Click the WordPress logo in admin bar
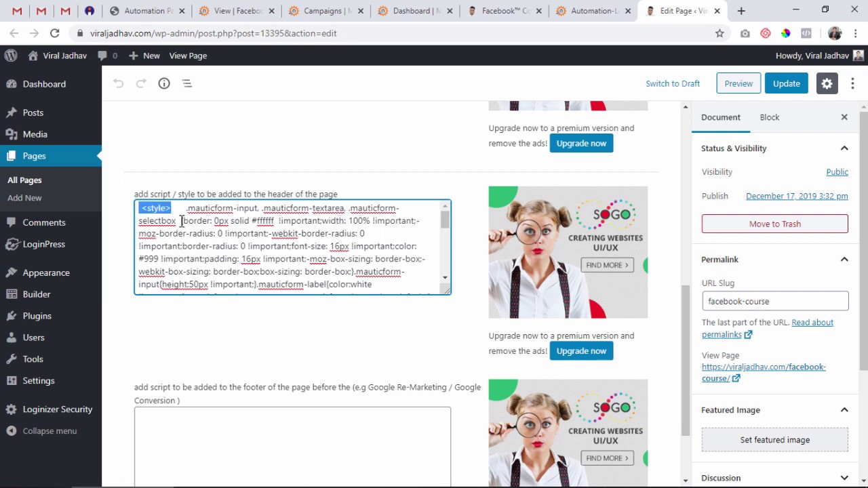Image resolution: width=868 pixels, height=488 pixels. tap(11, 56)
